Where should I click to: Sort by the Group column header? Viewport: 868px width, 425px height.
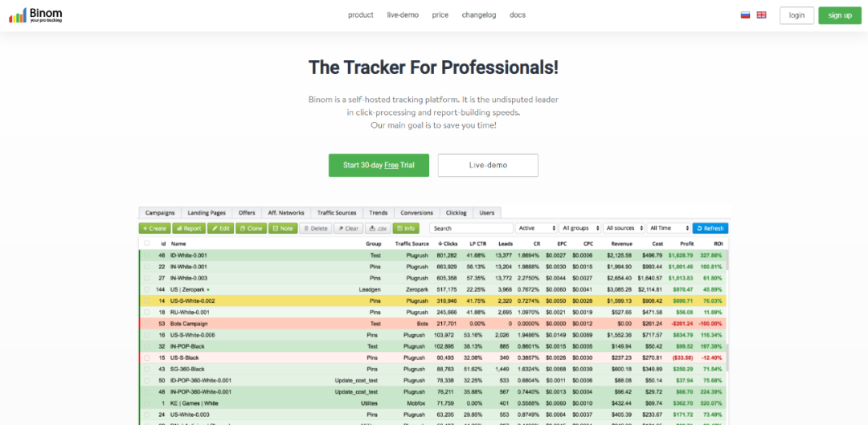373,243
